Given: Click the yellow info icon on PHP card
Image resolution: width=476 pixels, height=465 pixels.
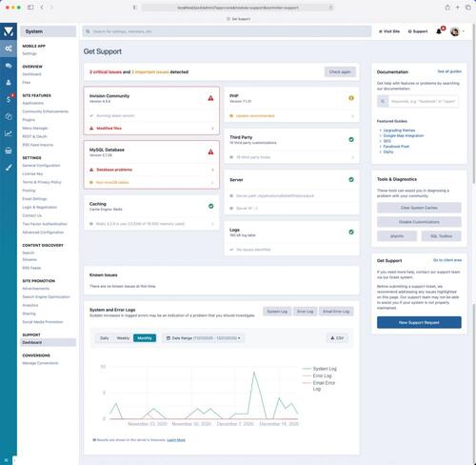Looking at the screenshot, I should [x=351, y=98].
